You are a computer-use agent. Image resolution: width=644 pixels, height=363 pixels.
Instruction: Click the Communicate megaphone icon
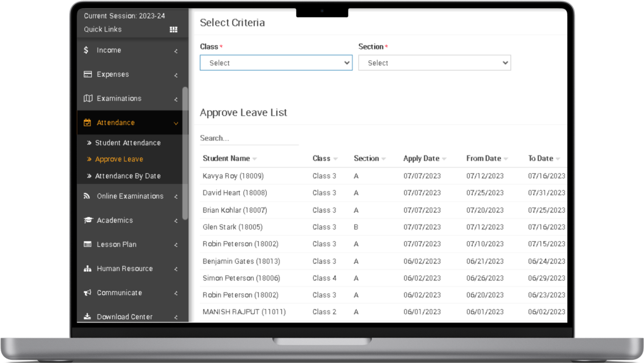pos(87,293)
